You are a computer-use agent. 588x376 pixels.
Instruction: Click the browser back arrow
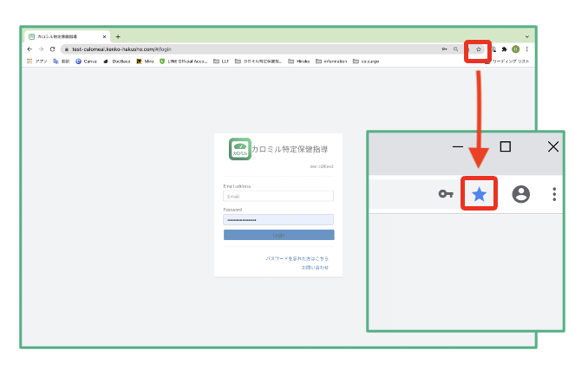point(29,49)
